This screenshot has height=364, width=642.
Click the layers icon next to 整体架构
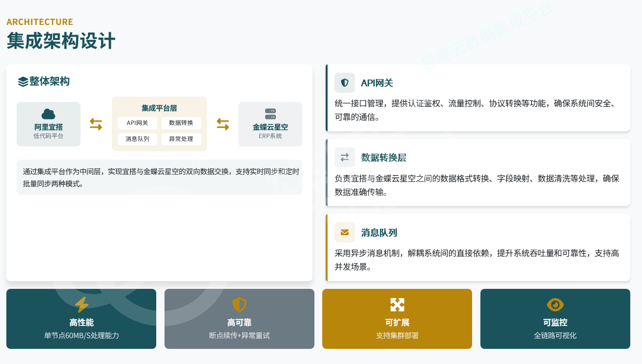pyautogui.click(x=23, y=81)
